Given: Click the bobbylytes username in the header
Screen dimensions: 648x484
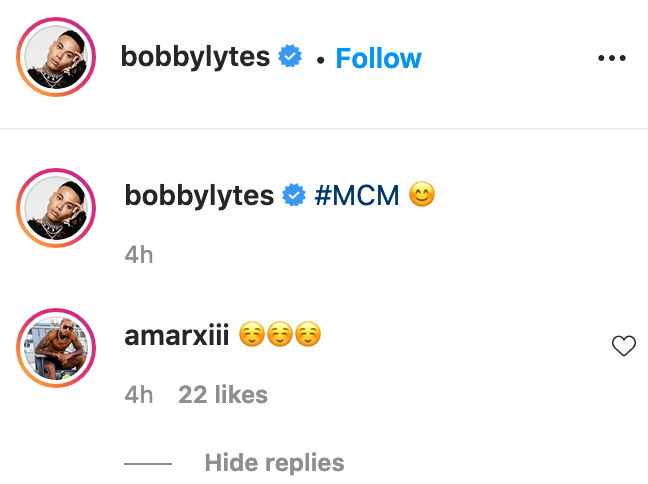Looking at the screenshot, I should (x=195, y=57).
